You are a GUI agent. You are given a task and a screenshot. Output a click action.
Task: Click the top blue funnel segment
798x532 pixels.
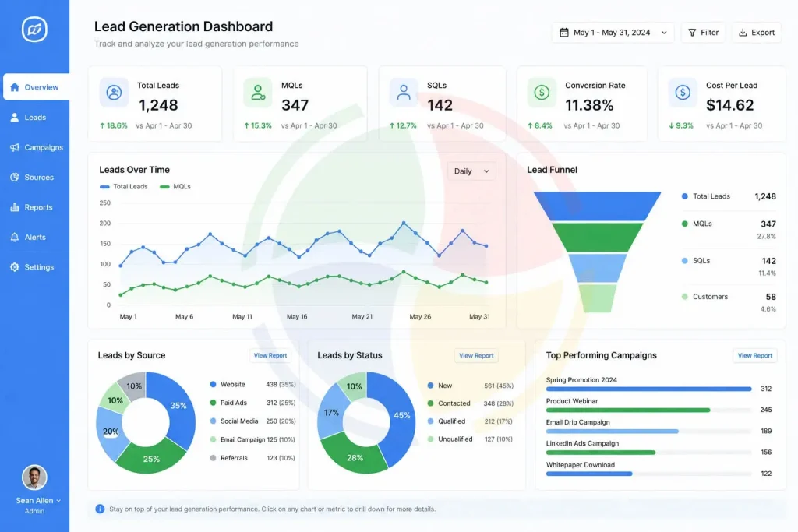click(597, 206)
